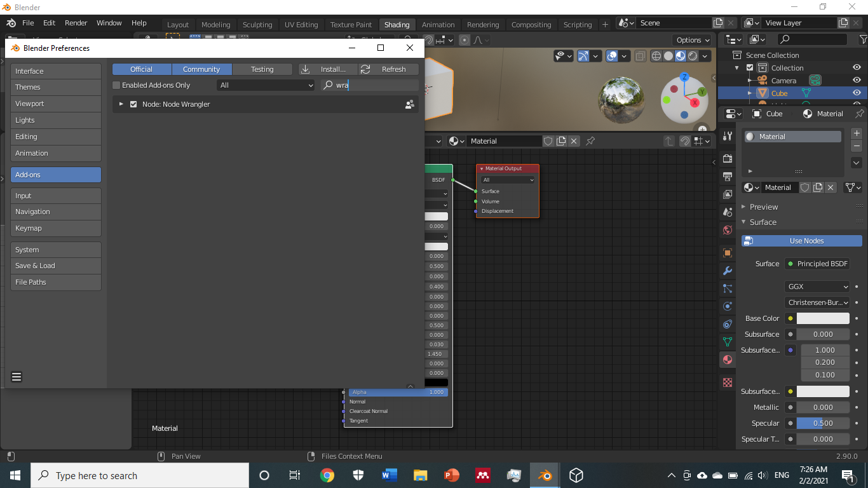Toggle the Testing add-ons filter
This screenshot has height=488, width=868.
coord(262,69)
